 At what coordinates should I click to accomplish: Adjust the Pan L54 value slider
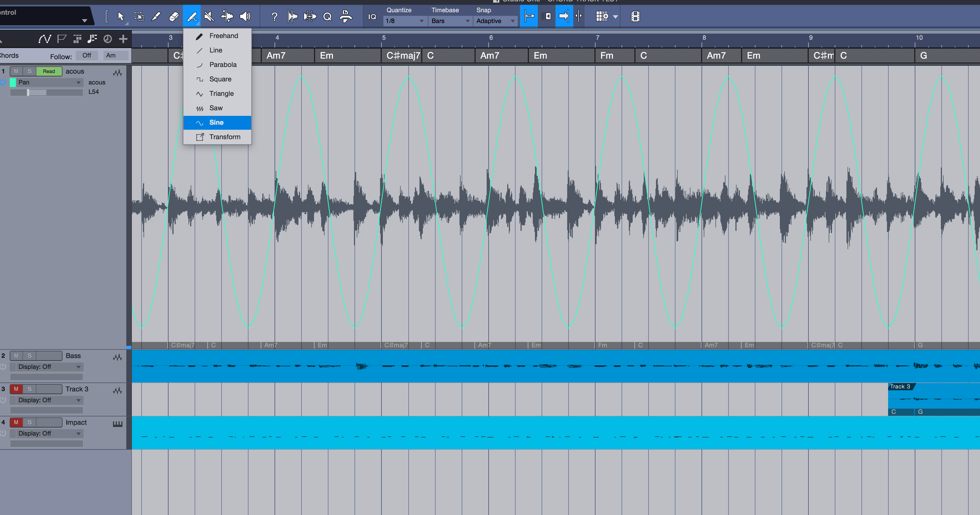pos(46,92)
